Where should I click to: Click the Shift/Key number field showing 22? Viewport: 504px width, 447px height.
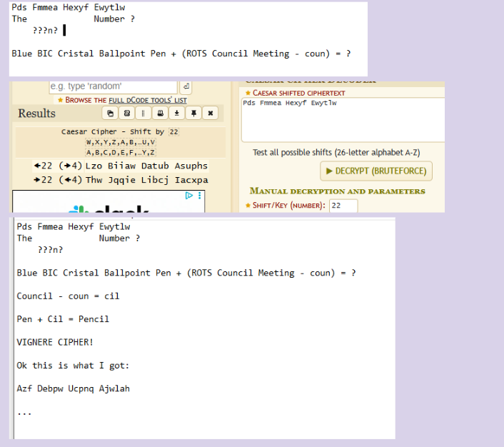click(343, 206)
